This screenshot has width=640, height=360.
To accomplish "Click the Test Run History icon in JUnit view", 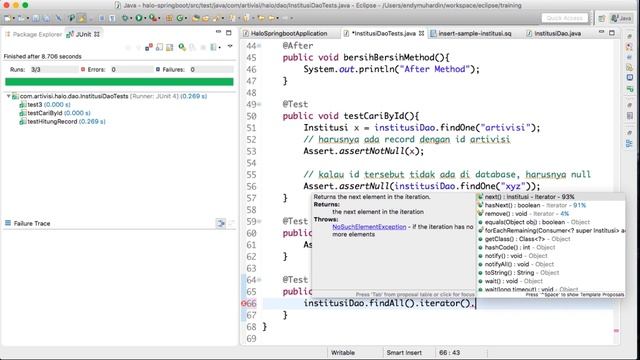I will coord(213,48).
